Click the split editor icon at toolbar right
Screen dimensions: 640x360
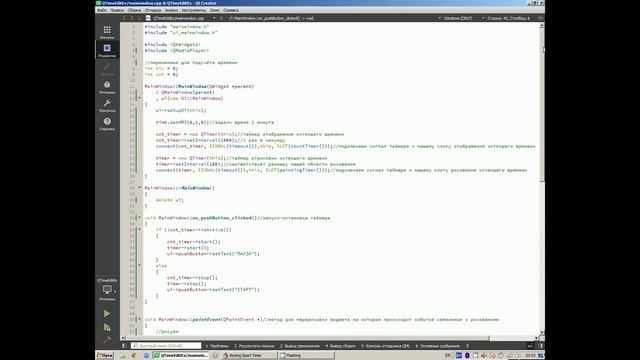tap(540, 18)
